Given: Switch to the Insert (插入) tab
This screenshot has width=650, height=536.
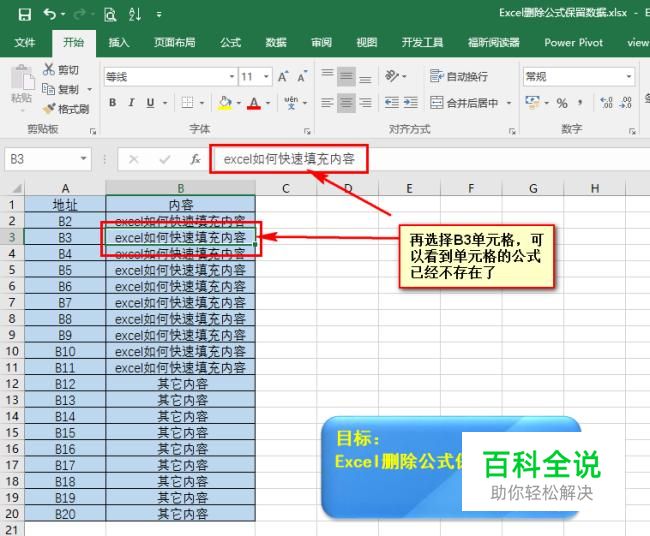Looking at the screenshot, I should pyautogui.click(x=119, y=42).
